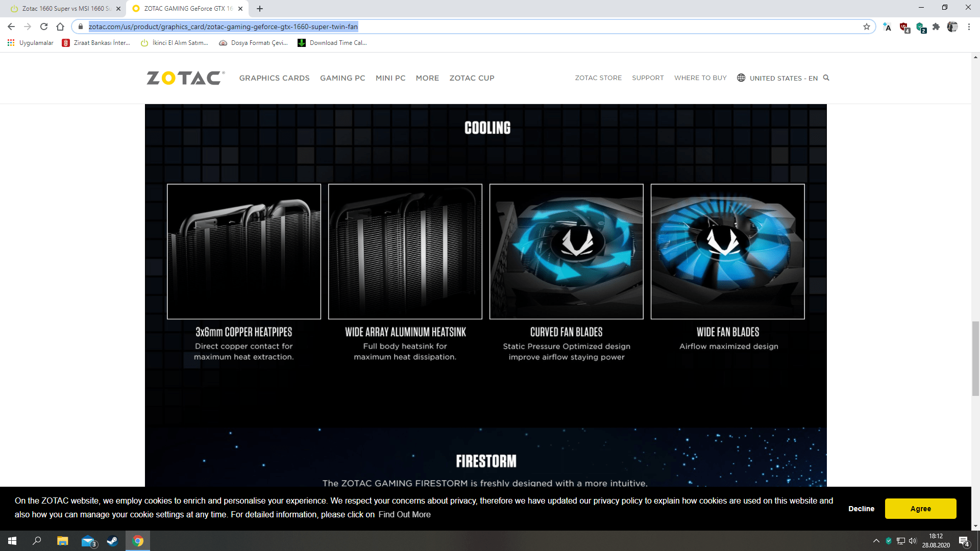
Task: Click the ZOTAC logo
Action: click(185, 78)
